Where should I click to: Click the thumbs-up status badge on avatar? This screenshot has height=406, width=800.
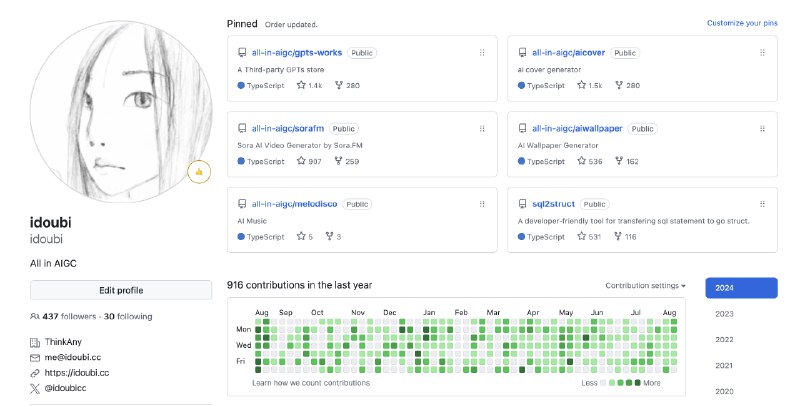point(199,172)
